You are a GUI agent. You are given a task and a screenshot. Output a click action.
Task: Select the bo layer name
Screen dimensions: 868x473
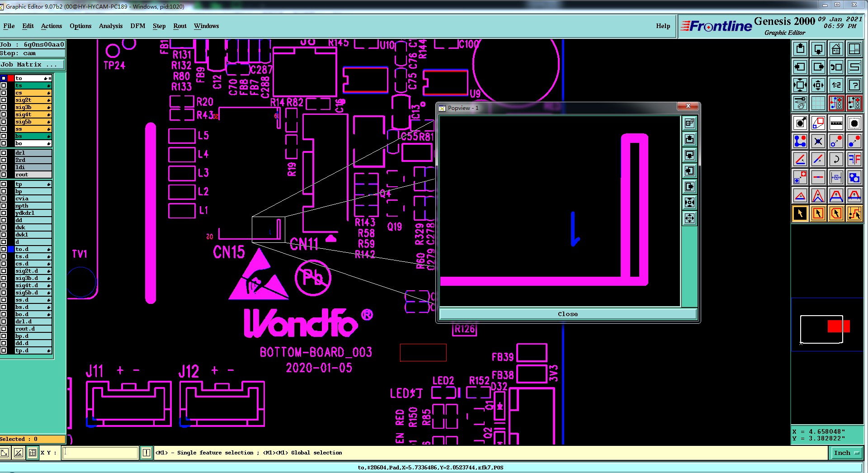[x=33, y=143]
